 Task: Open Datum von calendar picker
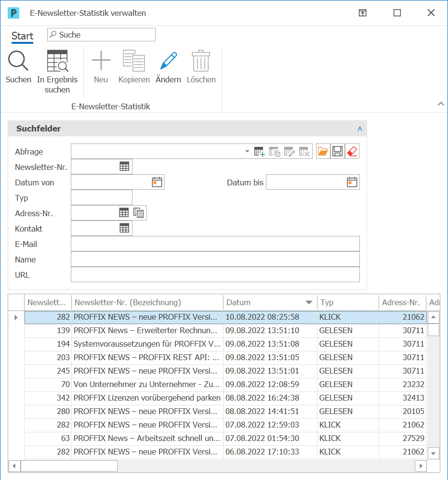[x=157, y=182]
